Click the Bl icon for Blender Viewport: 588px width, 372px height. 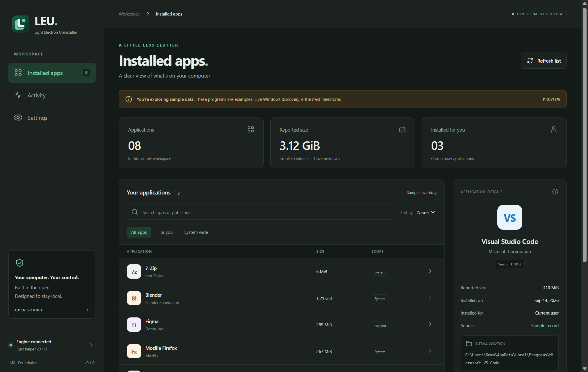tap(134, 298)
